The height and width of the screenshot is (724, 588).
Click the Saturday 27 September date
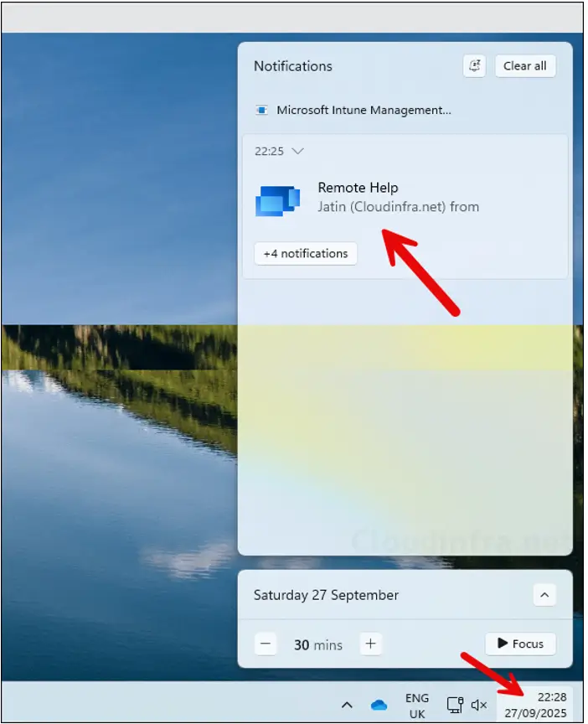point(326,595)
